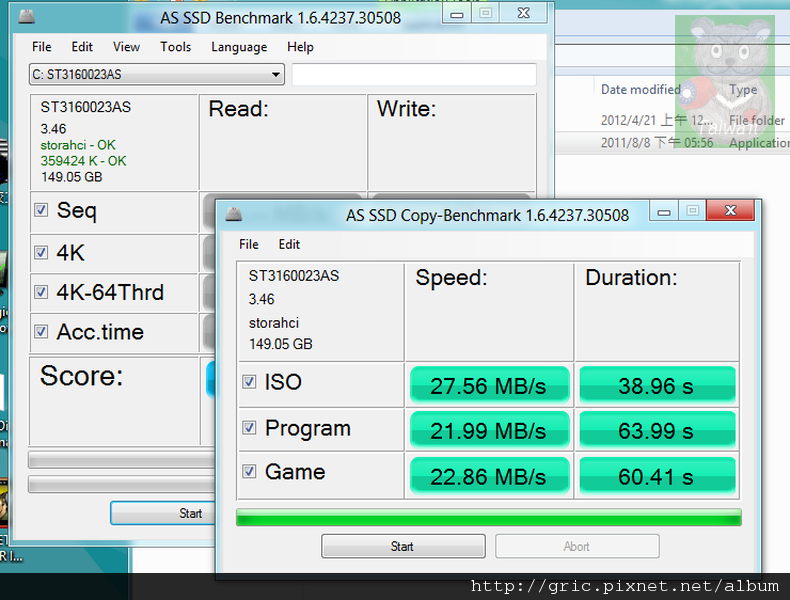Click the ISO speed result 27.56 MB/s
Screen dimensions: 790x600
click(x=490, y=385)
